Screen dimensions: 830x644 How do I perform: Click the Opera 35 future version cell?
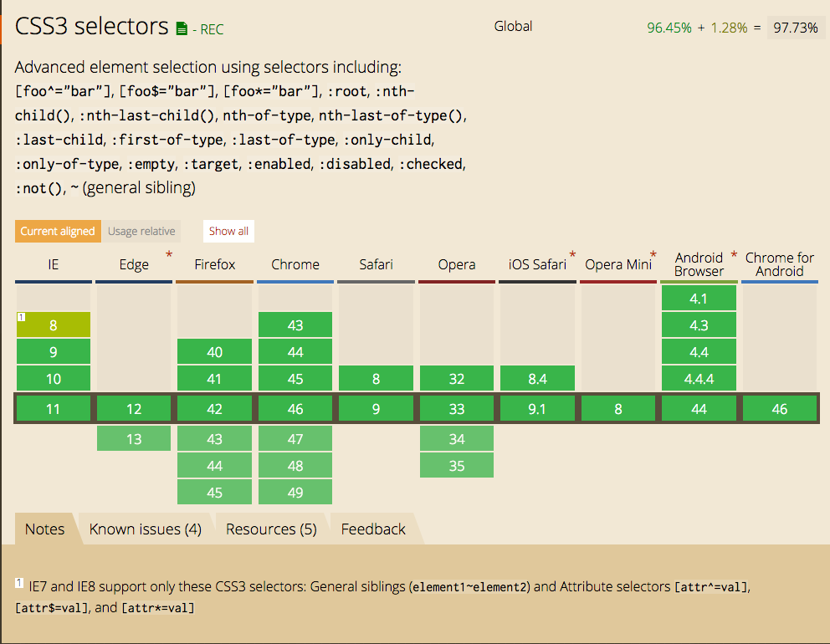[457, 466]
